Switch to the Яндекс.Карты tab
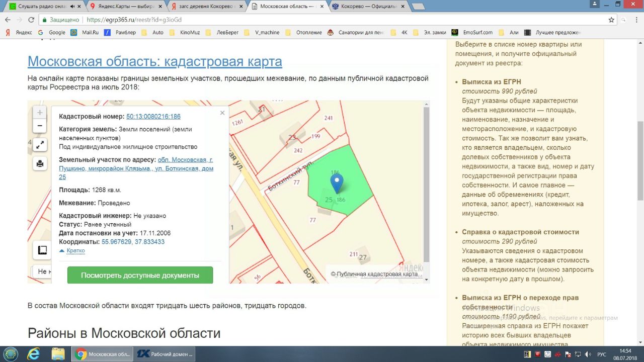Viewport: 644px width, 362px height. click(x=126, y=6)
